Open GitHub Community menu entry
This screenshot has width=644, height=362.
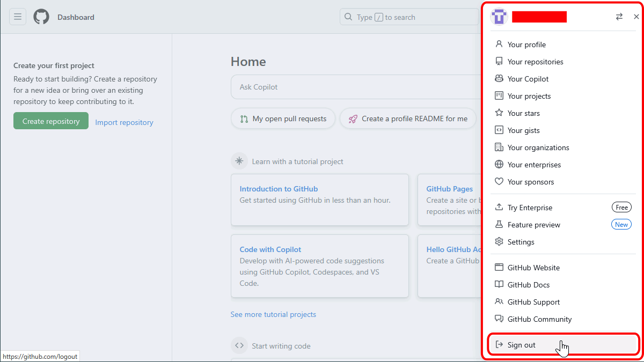pyautogui.click(x=562, y=319)
